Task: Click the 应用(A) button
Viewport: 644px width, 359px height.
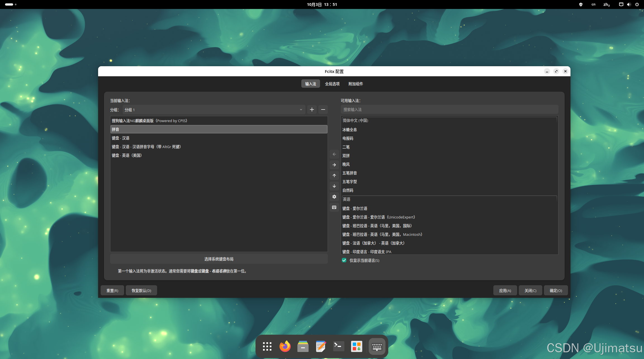Action: click(505, 291)
